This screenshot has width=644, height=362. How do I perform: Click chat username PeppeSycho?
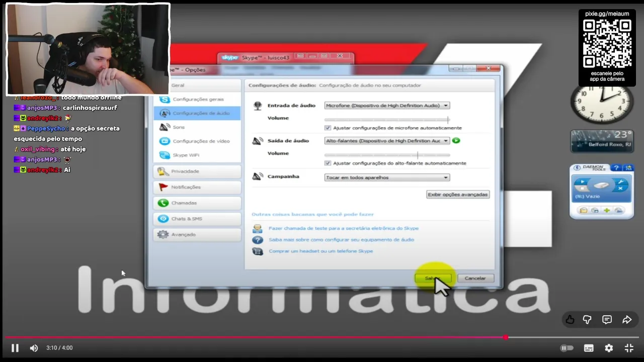tap(46, 129)
